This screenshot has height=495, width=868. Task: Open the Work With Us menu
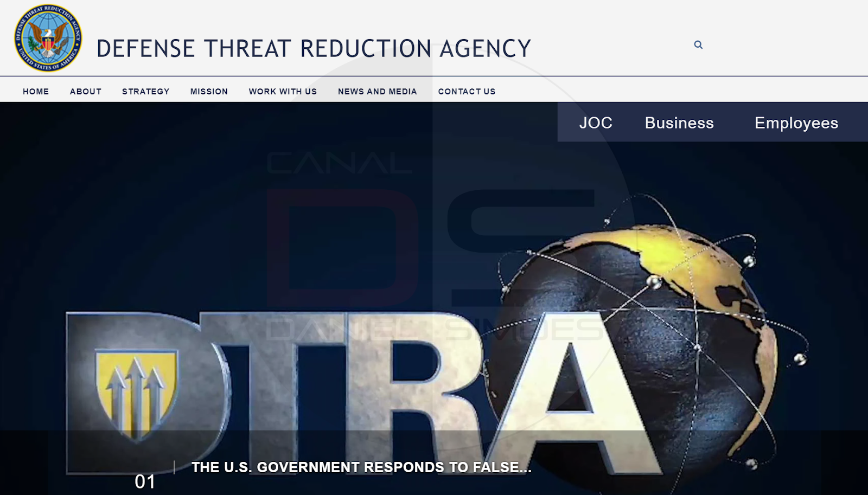pyautogui.click(x=283, y=92)
